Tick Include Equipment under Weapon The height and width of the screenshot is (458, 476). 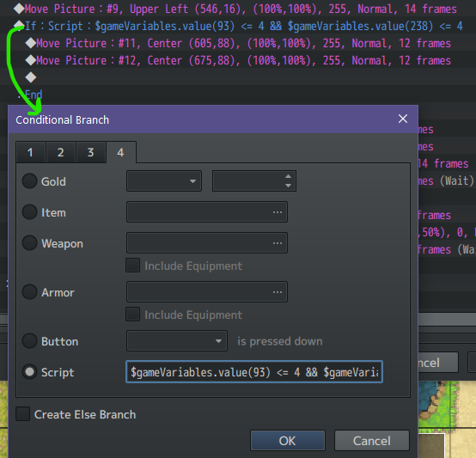[133, 266]
